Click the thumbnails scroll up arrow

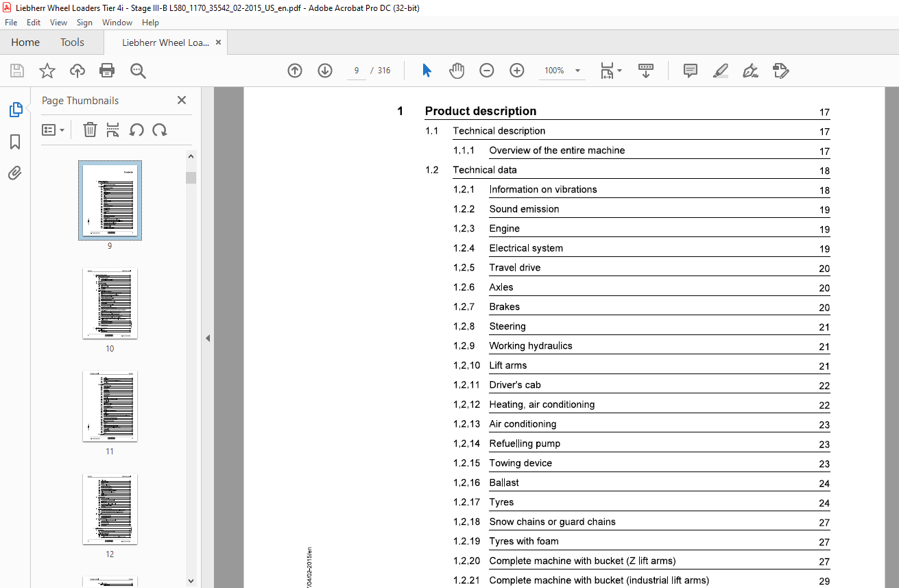[191, 156]
